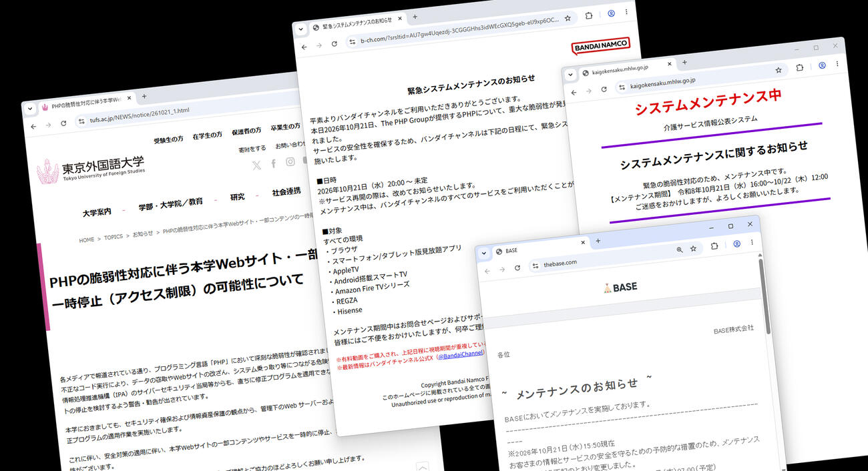The height and width of the screenshot is (471, 868).
Task: Open profile icon in mhlw.go.jp window
Action: pos(822,65)
